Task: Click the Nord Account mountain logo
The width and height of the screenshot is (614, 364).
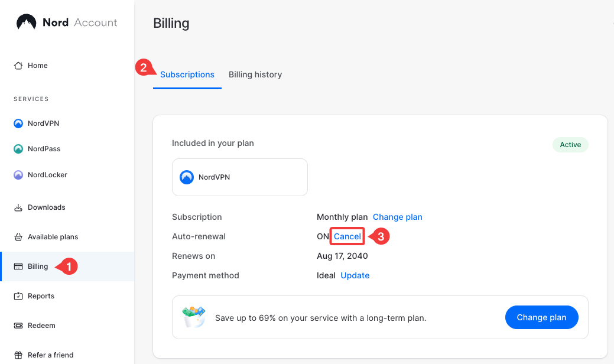Action: [x=26, y=22]
